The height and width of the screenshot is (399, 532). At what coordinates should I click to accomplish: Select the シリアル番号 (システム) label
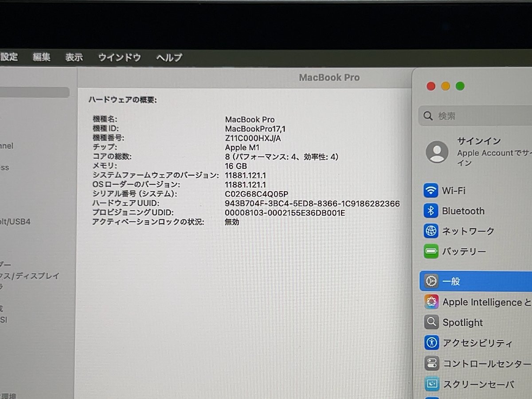pos(135,194)
